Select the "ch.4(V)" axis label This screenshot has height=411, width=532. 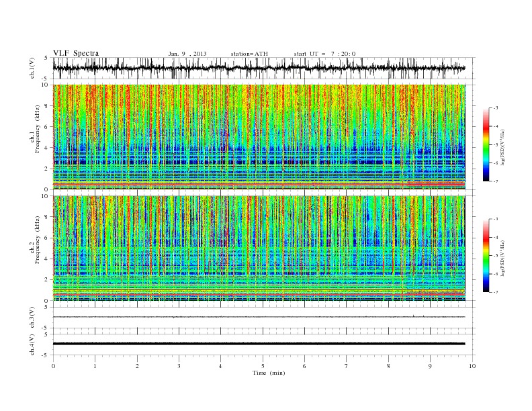pyautogui.click(x=32, y=345)
